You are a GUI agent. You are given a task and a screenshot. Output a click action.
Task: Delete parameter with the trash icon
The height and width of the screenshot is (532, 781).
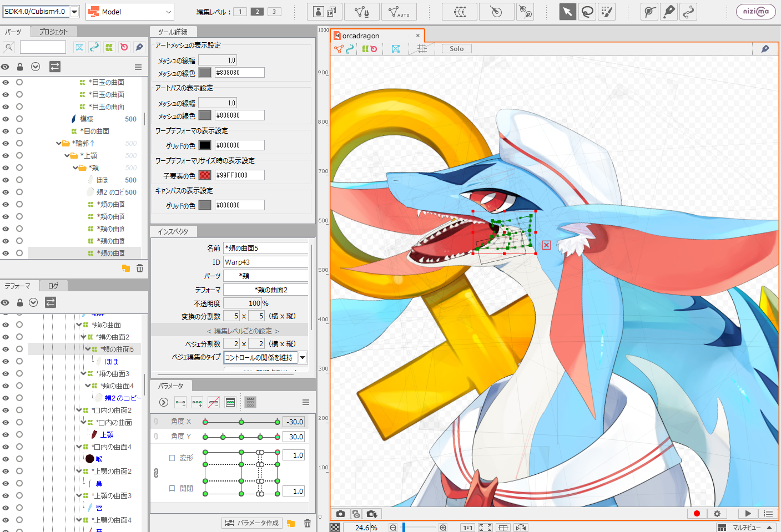click(x=307, y=523)
